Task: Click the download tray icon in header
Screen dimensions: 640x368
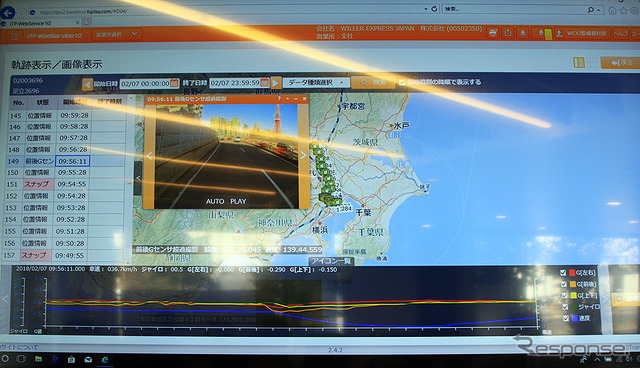Action: [x=508, y=33]
